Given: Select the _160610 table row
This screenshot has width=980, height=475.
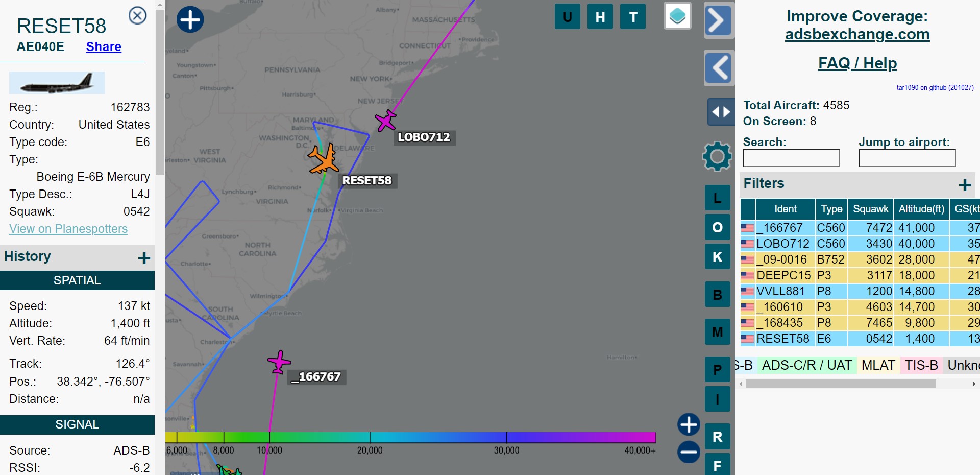Looking at the screenshot, I should [860, 307].
